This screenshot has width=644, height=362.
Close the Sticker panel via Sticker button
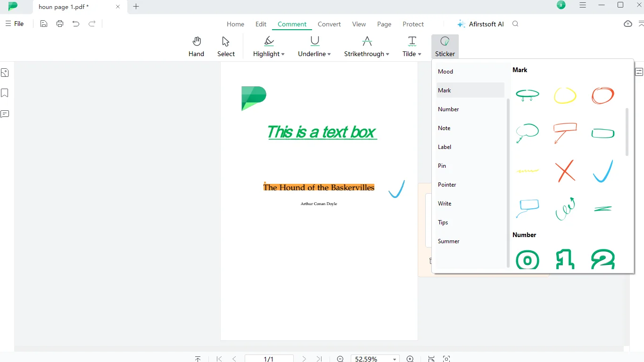click(x=445, y=47)
